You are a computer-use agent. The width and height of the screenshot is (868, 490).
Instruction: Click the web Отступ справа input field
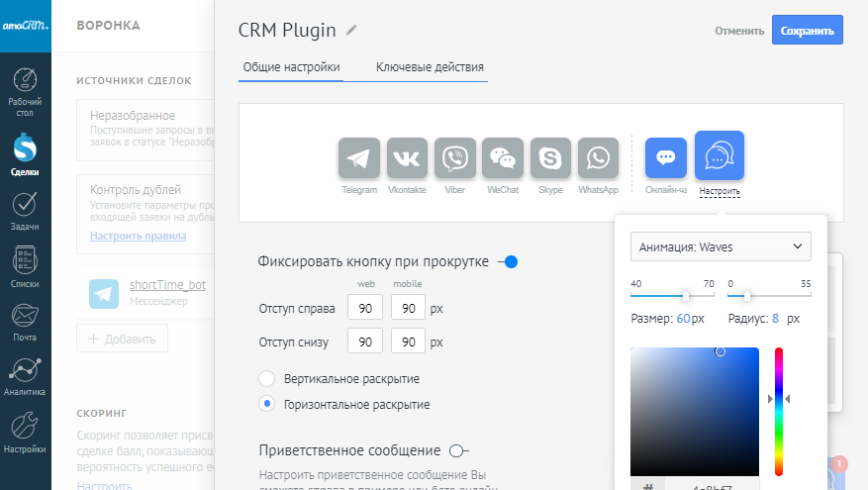click(x=365, y=309)
